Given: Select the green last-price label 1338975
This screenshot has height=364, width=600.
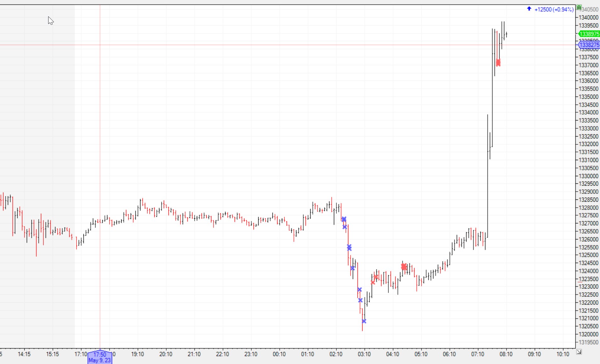Looking at the screenshot, I should (x=589, y=34).
